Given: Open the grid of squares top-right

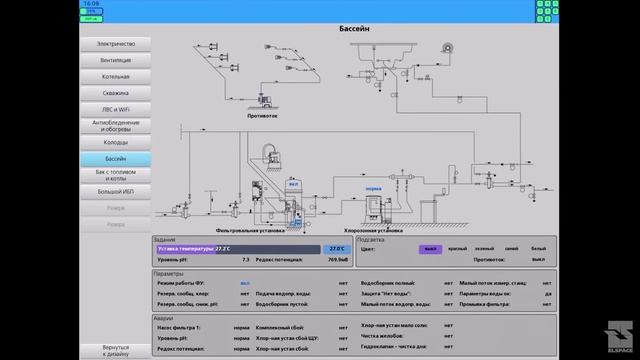Looking at the screenshot, I should 547,11.
